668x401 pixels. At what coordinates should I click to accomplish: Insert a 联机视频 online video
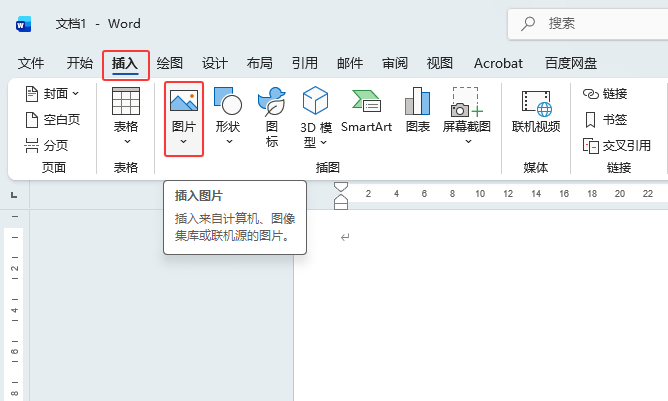tap(536, 111)
